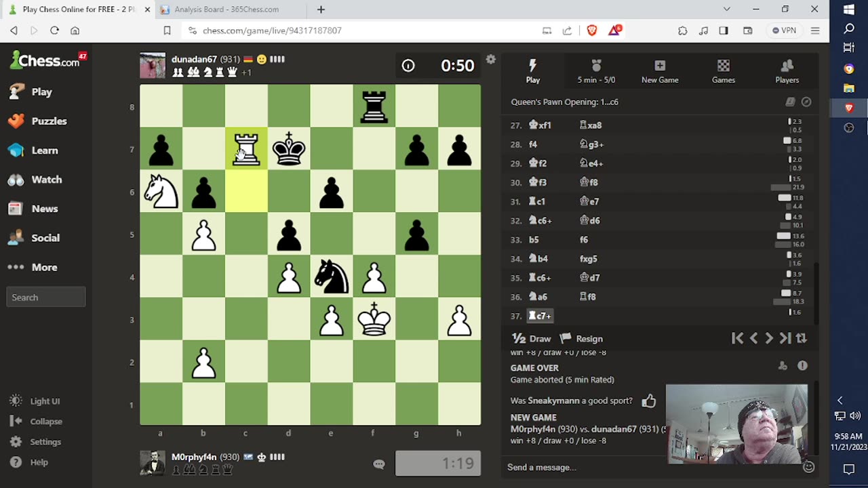
Task: Open the chat emoji picker
Action: [x=808, y=467]
